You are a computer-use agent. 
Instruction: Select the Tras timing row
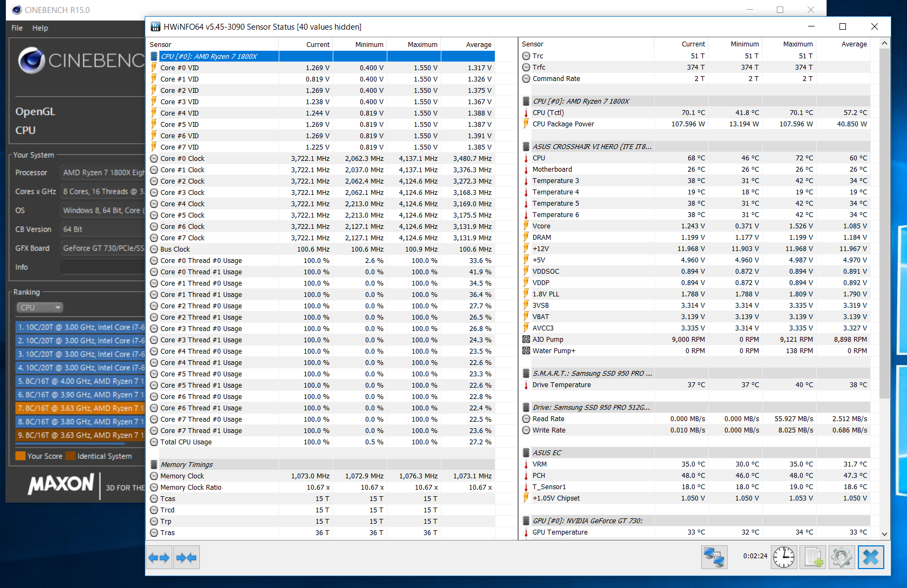click(322, 532)
